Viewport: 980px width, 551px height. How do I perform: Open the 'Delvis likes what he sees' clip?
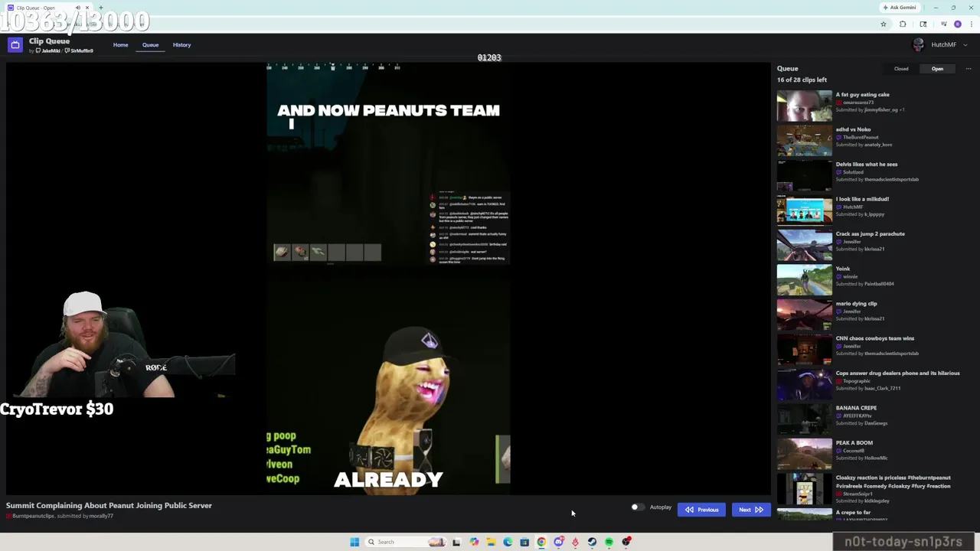tap(867, 165)
